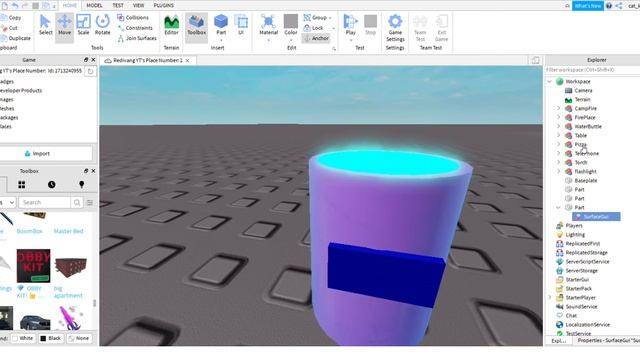The height and width of the screenshot is (360, 640).
Task: Select the OBBY KIT thumbnail
Action: [33, 266]
